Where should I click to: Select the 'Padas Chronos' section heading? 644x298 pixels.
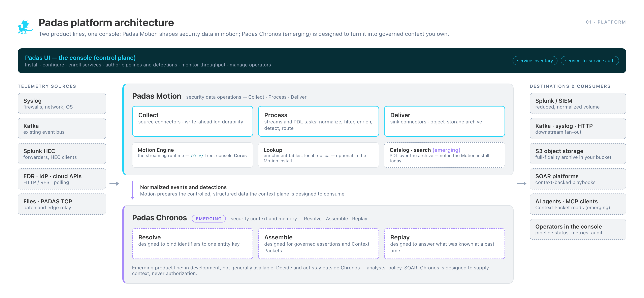pyautogui.click(x=160, y=218)
